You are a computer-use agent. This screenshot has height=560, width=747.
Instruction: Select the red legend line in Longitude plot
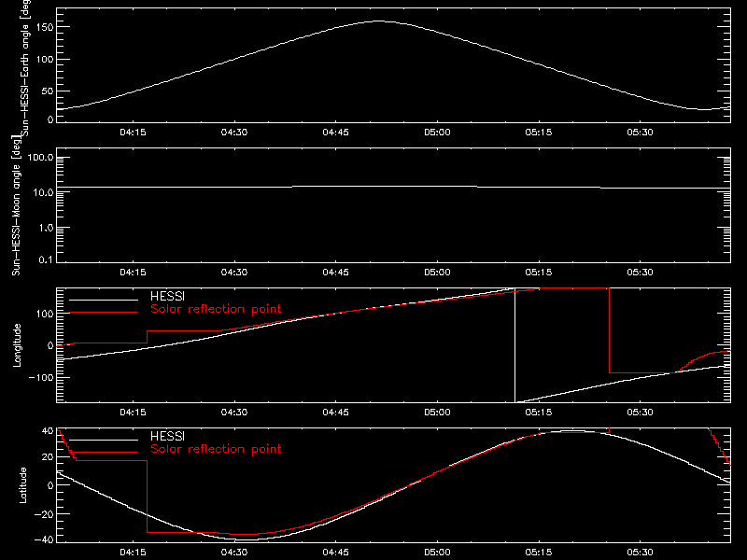pyautogui.click(x=104, y=313)
